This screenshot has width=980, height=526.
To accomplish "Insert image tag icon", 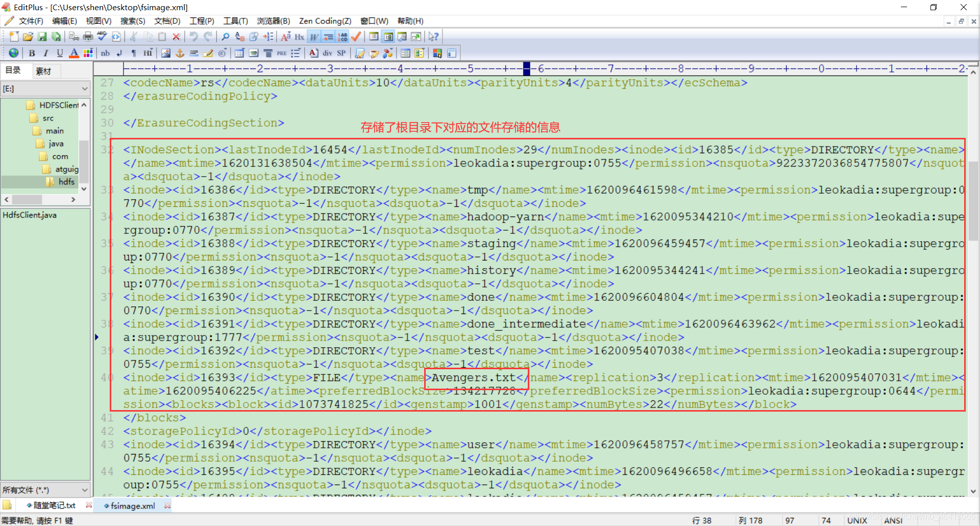I will tap(166, 53).
